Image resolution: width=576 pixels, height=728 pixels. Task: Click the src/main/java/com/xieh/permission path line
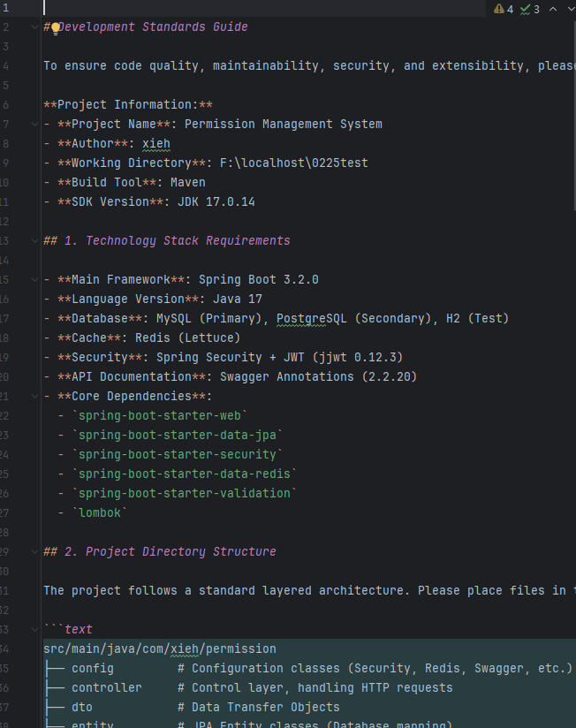[x=159, y=649]
